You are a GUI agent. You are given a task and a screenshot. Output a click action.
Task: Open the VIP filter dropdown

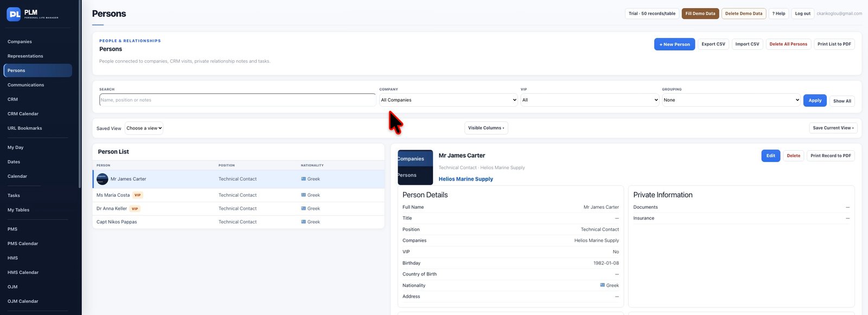[590, 100]
